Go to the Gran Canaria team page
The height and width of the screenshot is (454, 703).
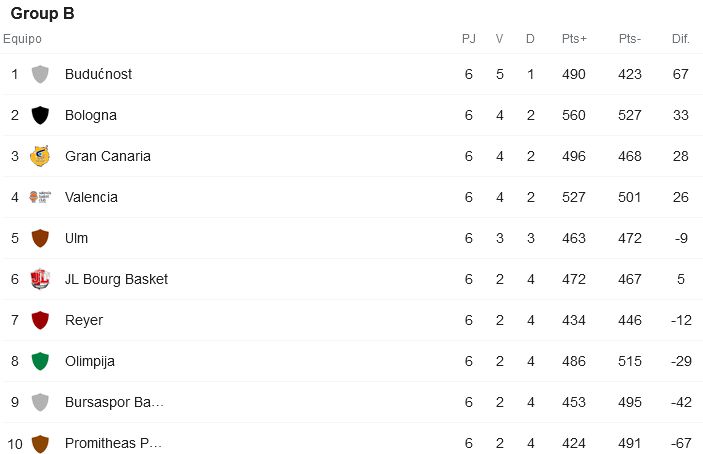point(108,156)
